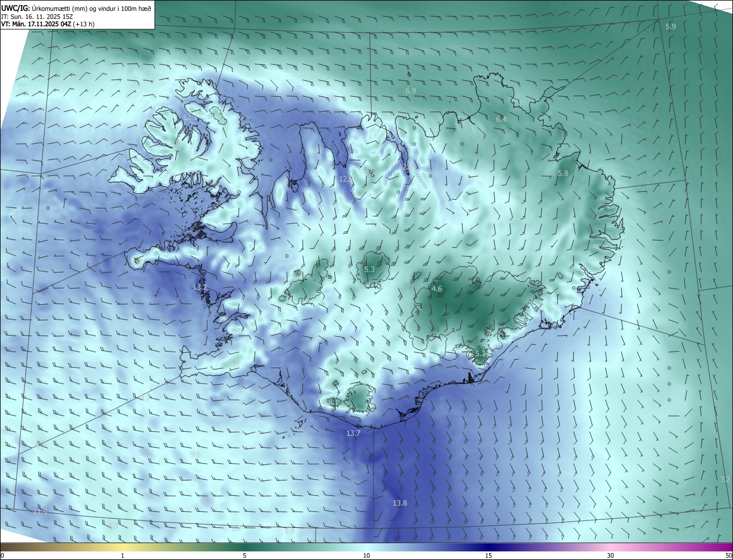
Task: Click the 5 tick on the legend
Action: point(245,555)
